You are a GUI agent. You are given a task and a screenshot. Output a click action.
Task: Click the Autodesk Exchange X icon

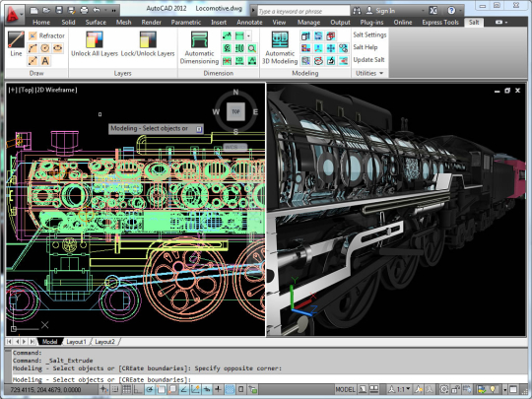pyautogui.click(x=433, y=11)
